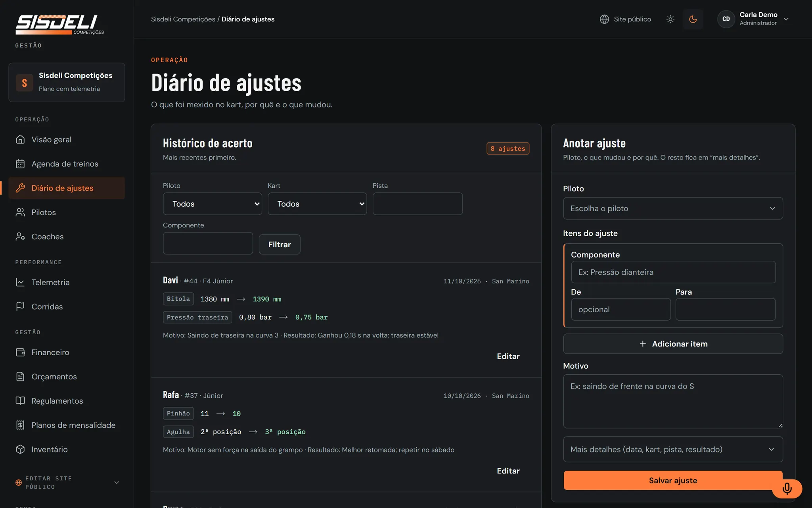Open Corridas flag icon
Image resolution: width=812 pixels, height=508 pixels.
coord(20,306)
